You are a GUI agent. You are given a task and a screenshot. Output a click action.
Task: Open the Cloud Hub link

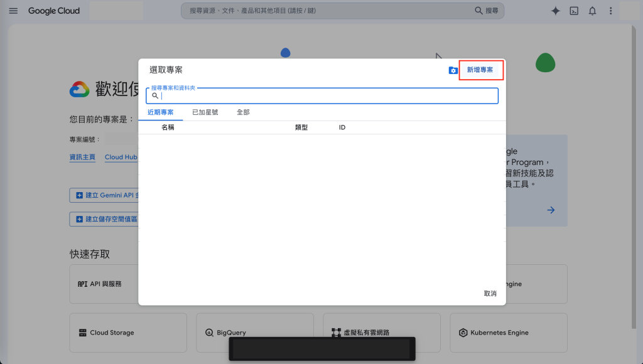[x=121, y=157]
